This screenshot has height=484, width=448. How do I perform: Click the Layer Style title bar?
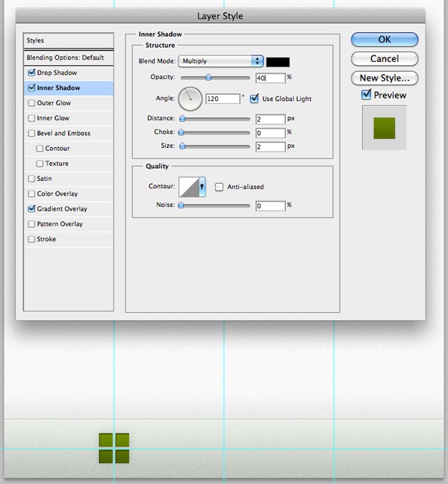pos(220,16)
